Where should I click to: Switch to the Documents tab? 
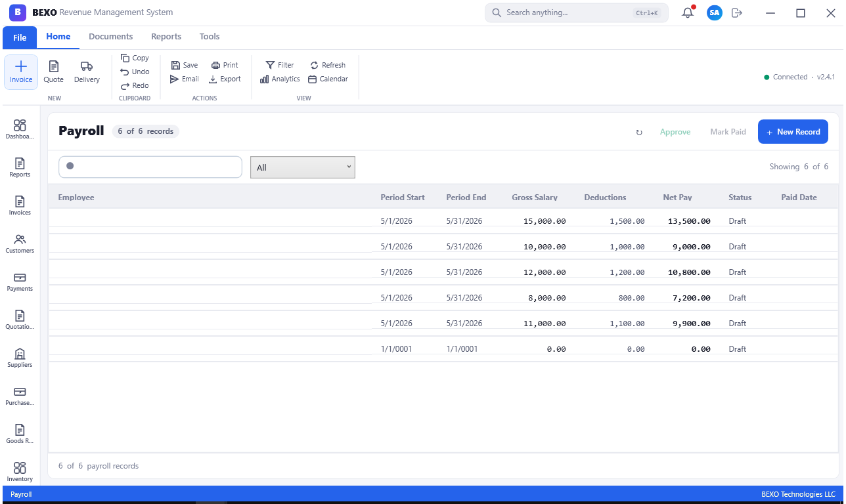pyautogui.click(x=111, y=37)
